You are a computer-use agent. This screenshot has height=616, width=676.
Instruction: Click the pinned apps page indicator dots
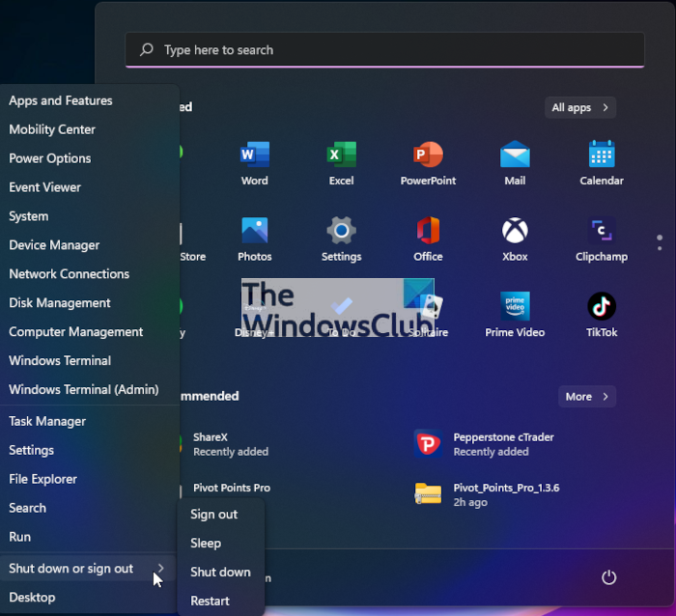tap(660, 242)
